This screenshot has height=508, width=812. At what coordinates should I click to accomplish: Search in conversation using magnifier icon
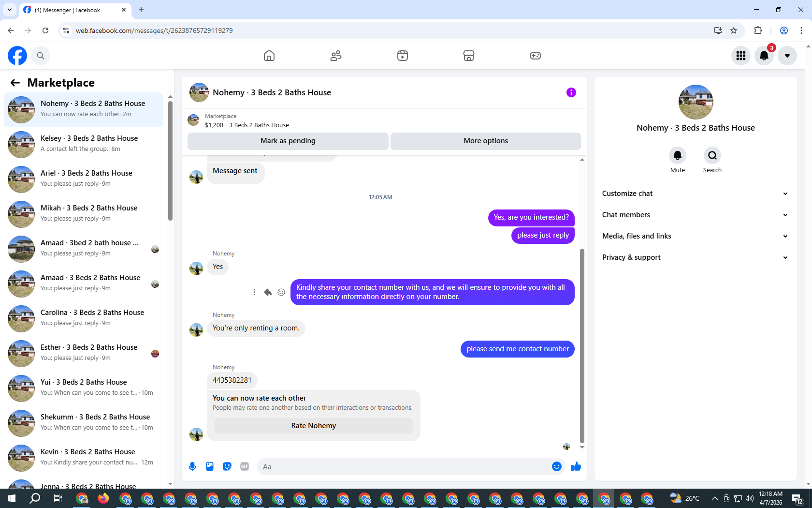712,155
